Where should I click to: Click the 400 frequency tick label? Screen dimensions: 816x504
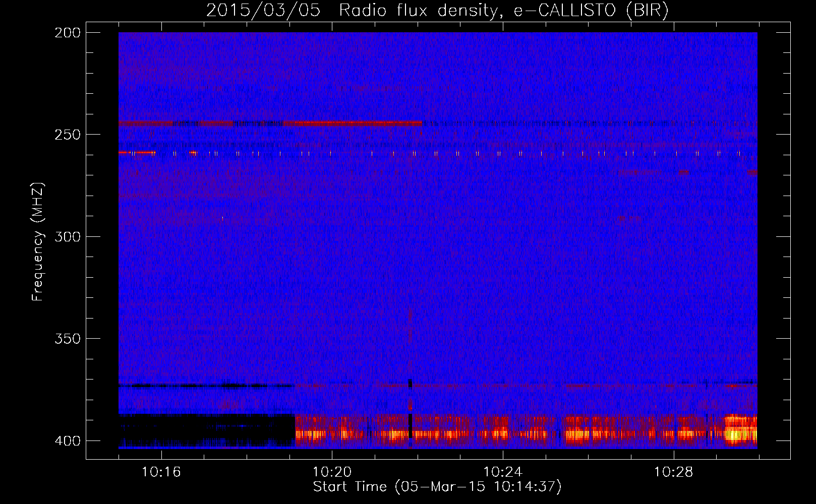pos(68,440)
